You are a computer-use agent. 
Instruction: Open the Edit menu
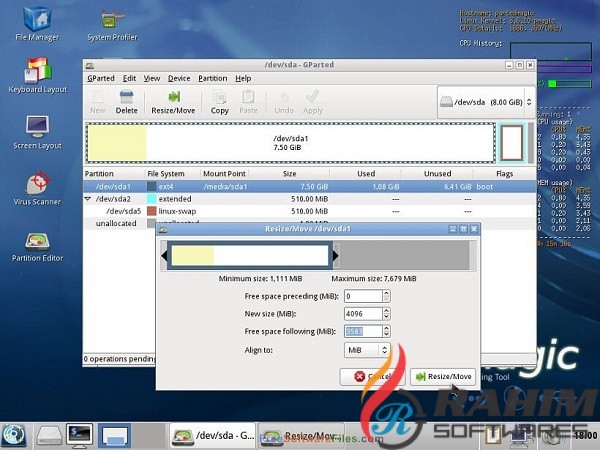click(129, 78)
